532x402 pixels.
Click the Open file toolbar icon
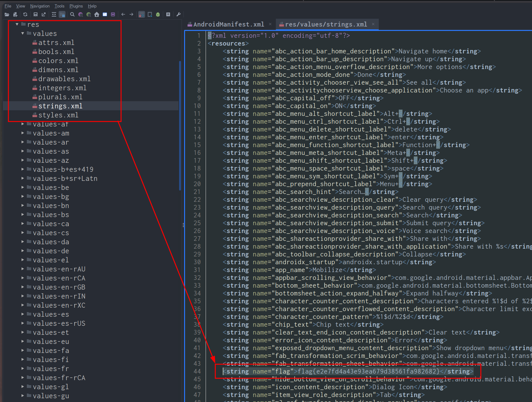pos(7,14)
